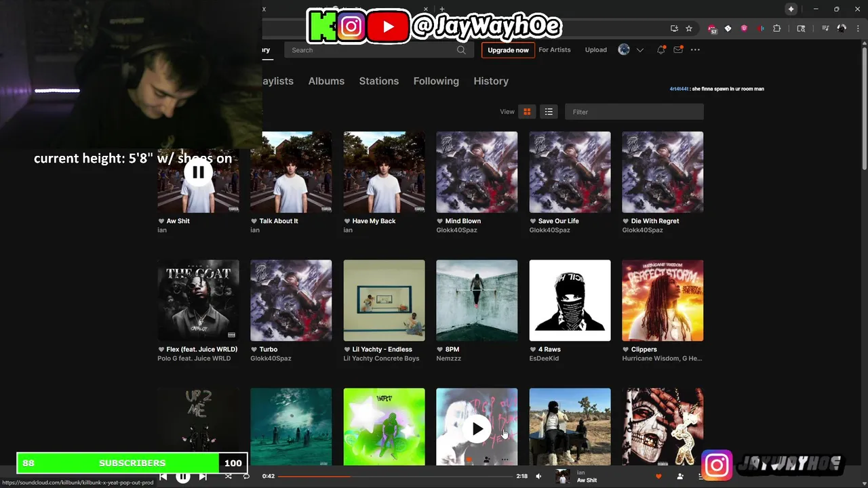Open the Clippers Perfect Storm artwork

[663, 300]
